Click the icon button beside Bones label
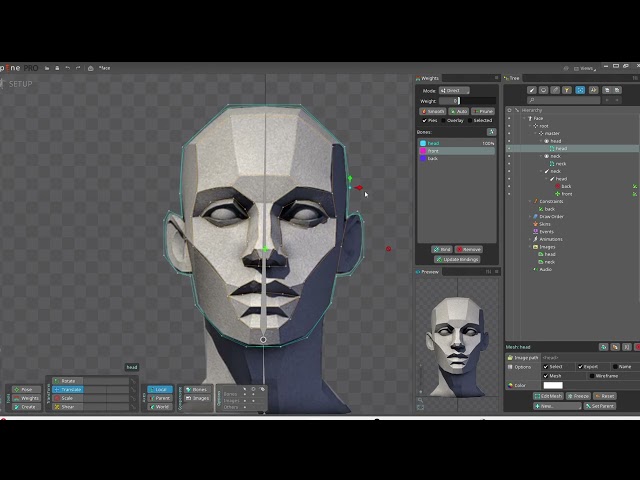Screen dimensions: 640x480 [491, 132]
